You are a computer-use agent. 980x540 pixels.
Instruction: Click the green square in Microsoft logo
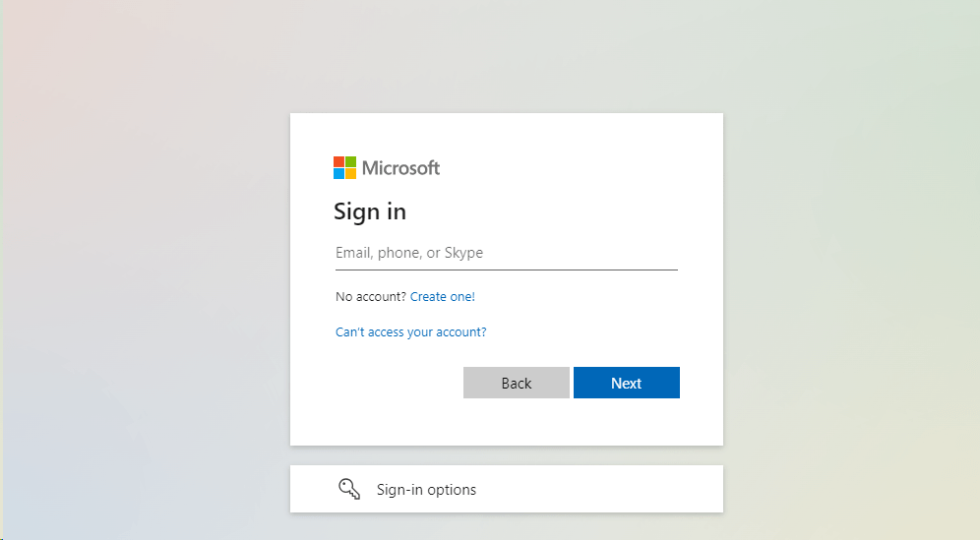tap(350, 161)
